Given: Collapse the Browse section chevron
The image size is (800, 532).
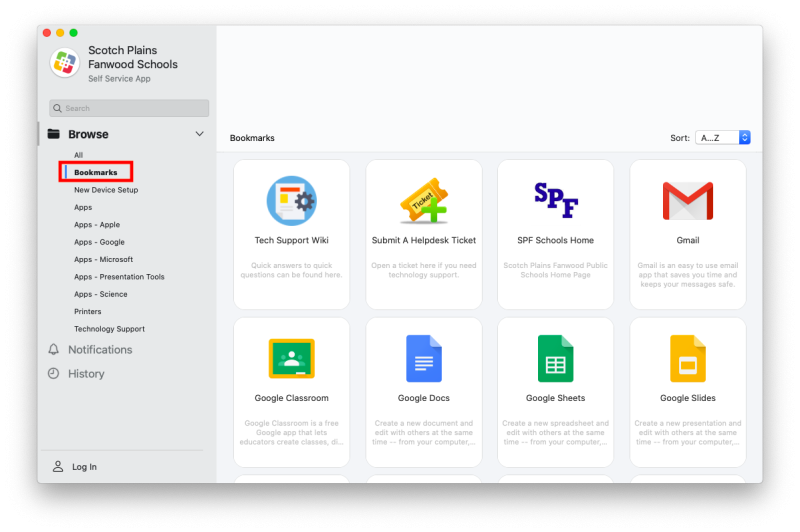Looking at the screenshot, I should pos(199,134).
